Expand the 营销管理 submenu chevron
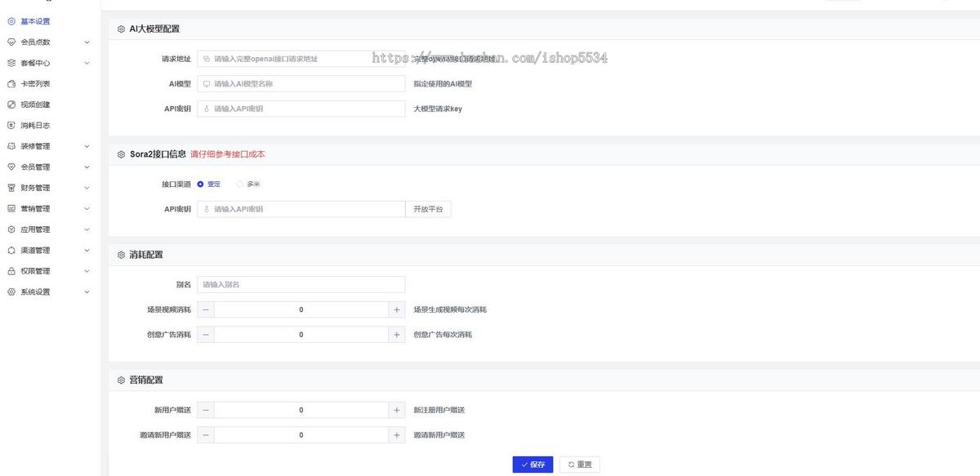This screenshot has width=980, height=476. tap(87, 208)
